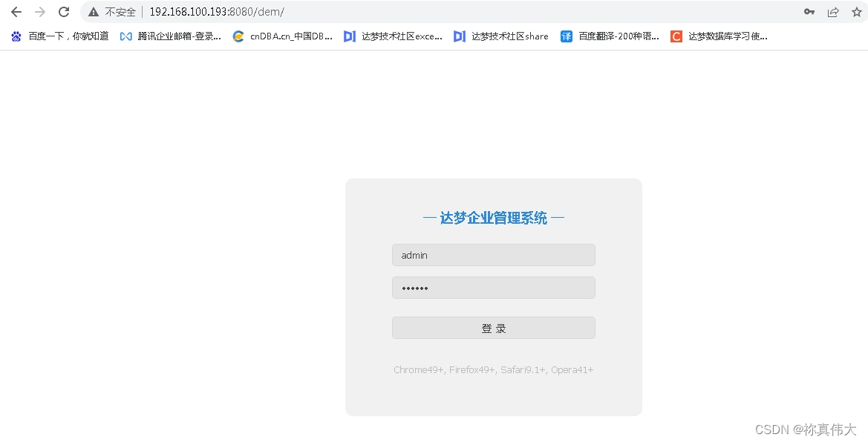Click the Chrome49+, Firefox49+ browser support text
868x443 pixels.
click(x=493, y=370)
